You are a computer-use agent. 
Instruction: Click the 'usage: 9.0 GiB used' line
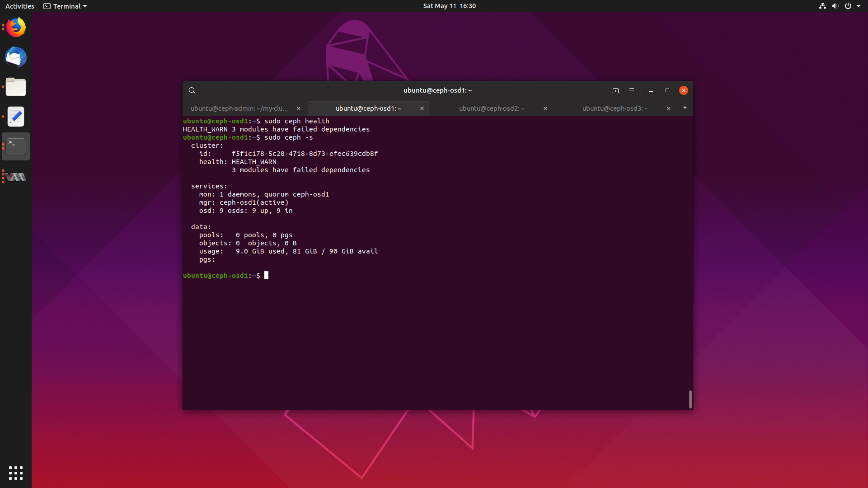(x=288, y=251)
